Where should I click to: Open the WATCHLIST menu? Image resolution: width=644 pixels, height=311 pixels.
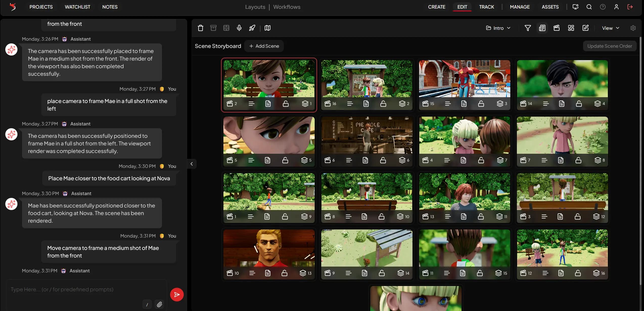tap(77, 7)
